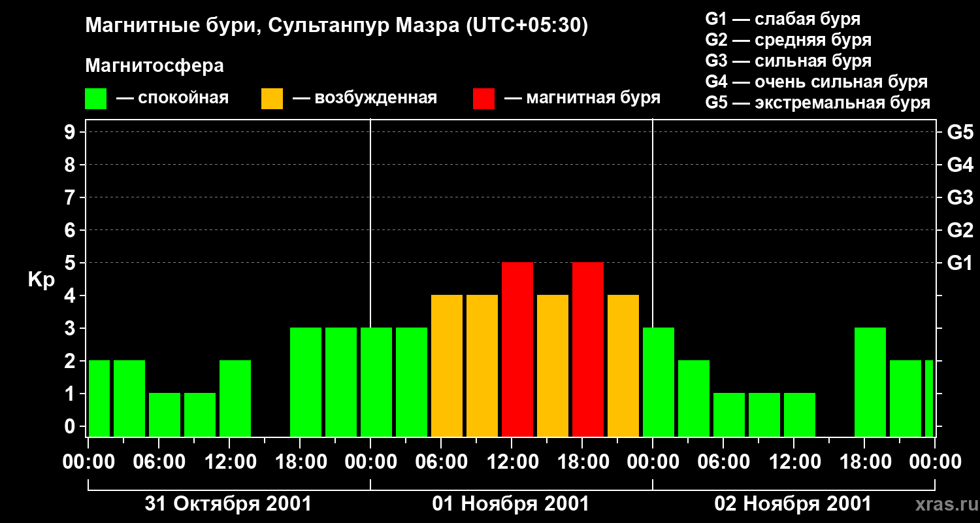Click the date label «01 Ноября 2001»
980x523 pixels.
click(510, 504)
